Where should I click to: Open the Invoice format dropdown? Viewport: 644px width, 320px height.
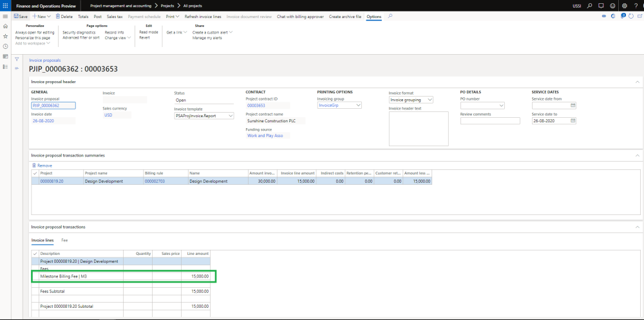[x=430, y=100]
